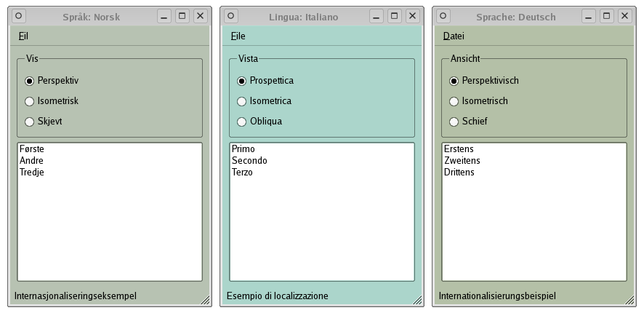Select Tredje in the Norwegian list
Image resolution: width=644 pixels, height=313 pixels.
click(x=32, y=173)
